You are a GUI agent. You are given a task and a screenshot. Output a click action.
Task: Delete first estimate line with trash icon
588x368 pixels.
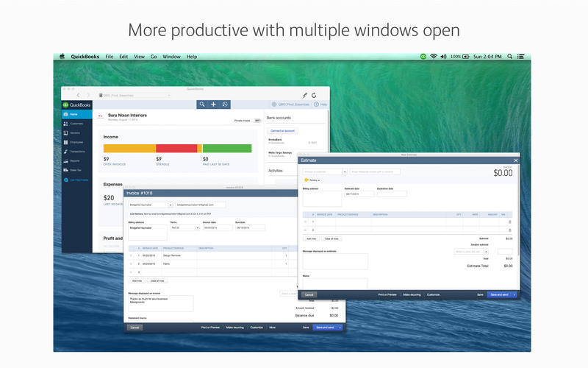510,222
